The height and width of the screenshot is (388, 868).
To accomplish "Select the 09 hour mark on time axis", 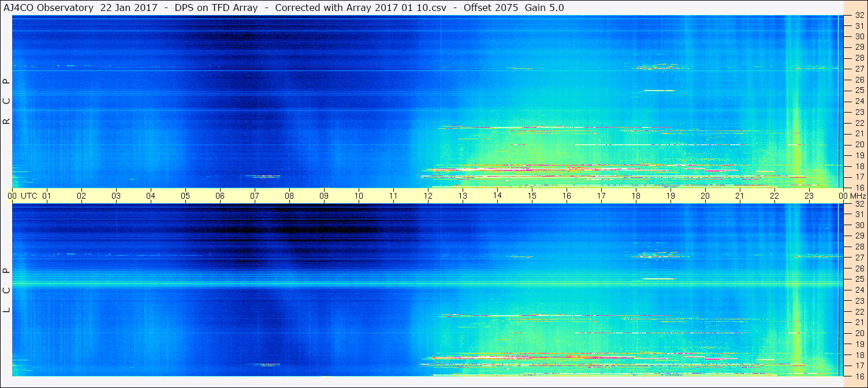I will (x=324, y=196).
